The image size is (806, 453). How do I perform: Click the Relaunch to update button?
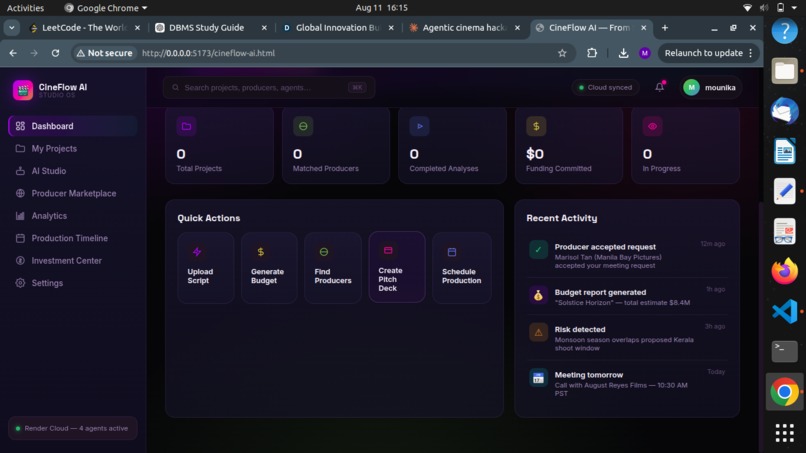click(x=708, y=53)
